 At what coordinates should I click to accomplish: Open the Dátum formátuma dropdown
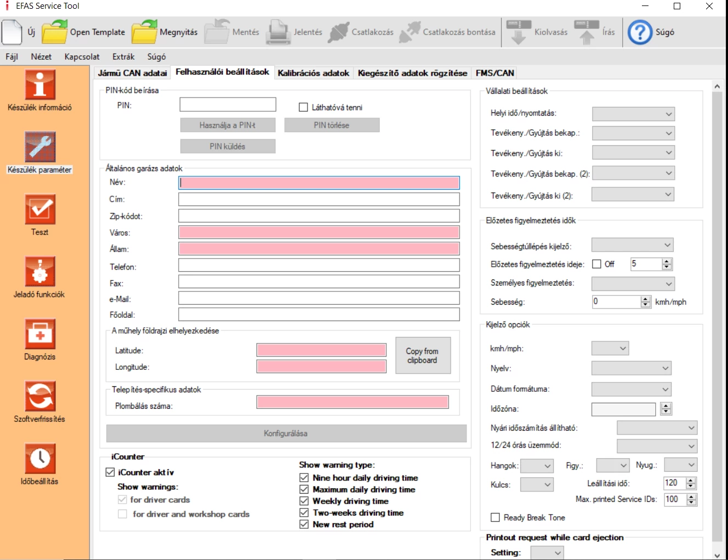632,389
